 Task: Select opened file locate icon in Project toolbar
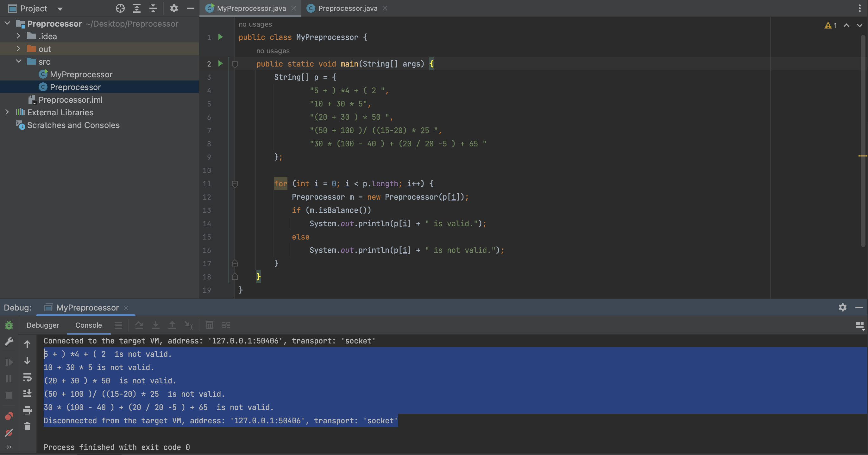pyautogui.click(x=120, y=9)
